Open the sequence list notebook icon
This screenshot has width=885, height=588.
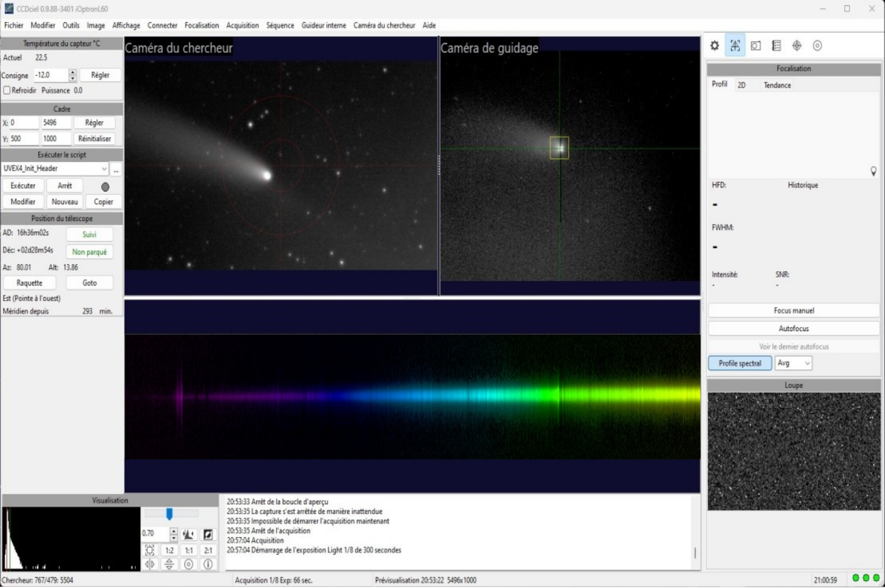point(776,46)
